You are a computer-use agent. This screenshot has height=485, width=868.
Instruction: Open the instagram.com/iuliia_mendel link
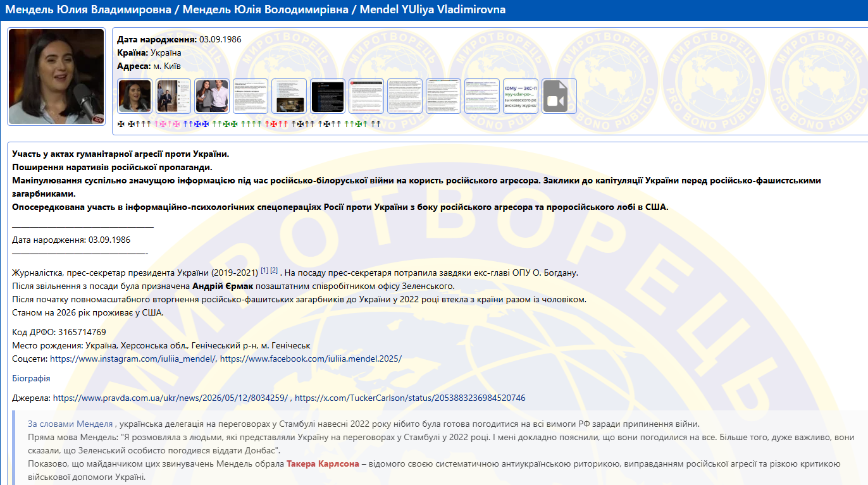coord(133,359)
